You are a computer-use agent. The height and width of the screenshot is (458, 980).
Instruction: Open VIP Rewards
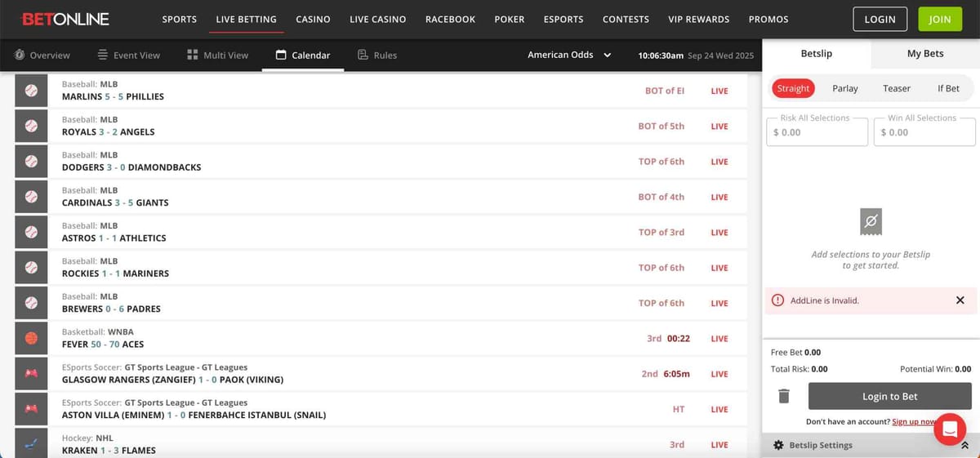pyautogui.click(x=698, y=19)
